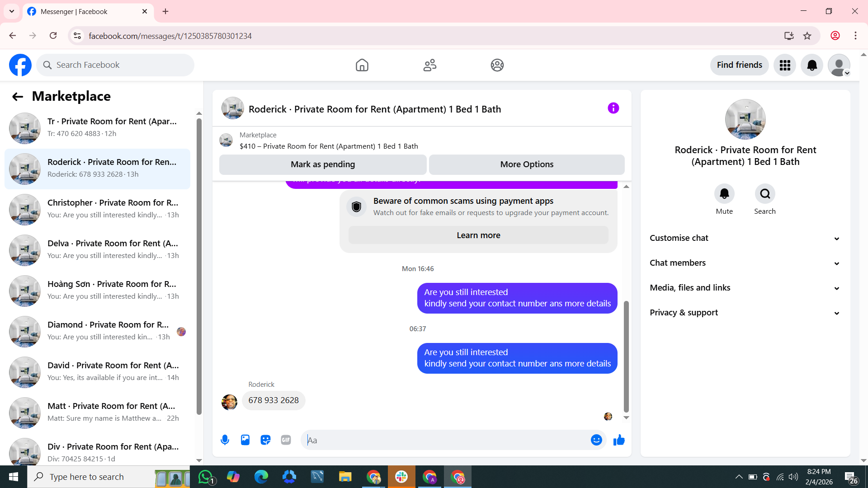868x488 pixels.
Task: Open the sticker picker icon
Action: [265, 440]
